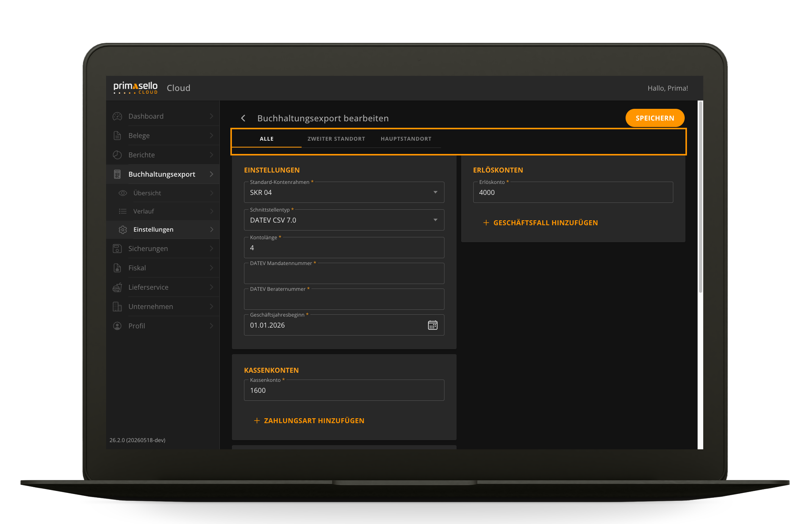The width and height of the screenshot is (812, 524).
Task: Click the Einstellungen gear icon
Action: tap(123, 229)
